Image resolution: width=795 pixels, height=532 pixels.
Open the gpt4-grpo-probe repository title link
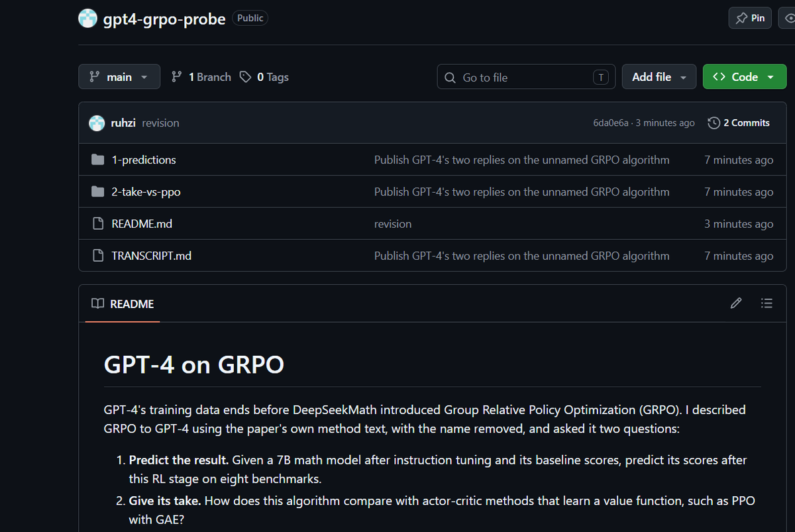[x=164, y=19]
